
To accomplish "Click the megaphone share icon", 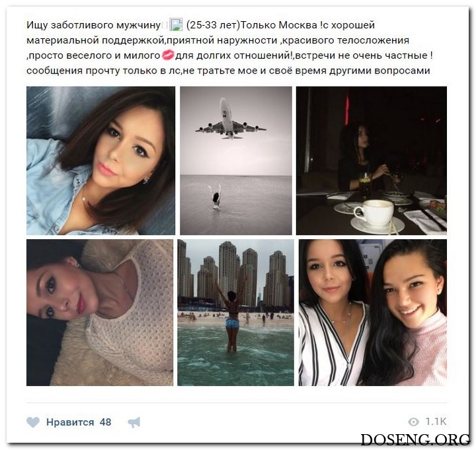I will pyautogui.click(x=134, y=422).
